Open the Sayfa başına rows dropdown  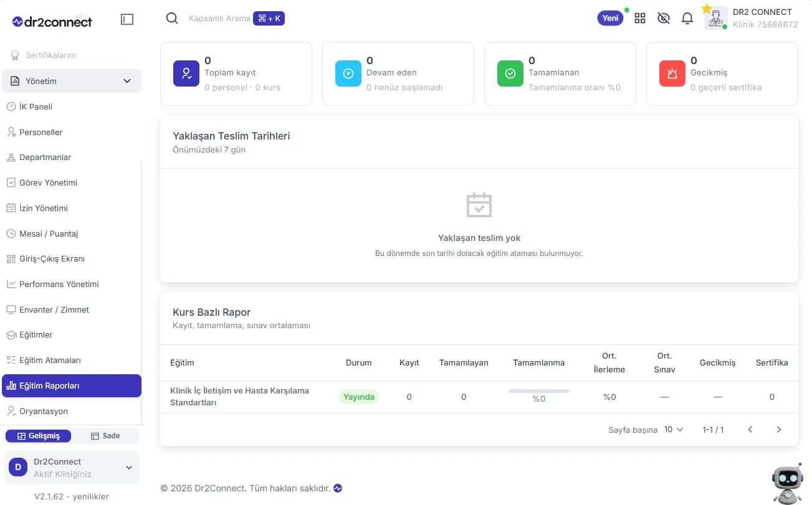(674, 430)
